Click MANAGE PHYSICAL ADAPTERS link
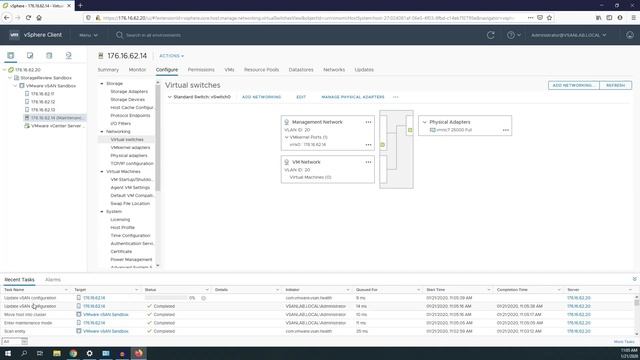Screen dimensions: 640x360 tap(353, 97)
